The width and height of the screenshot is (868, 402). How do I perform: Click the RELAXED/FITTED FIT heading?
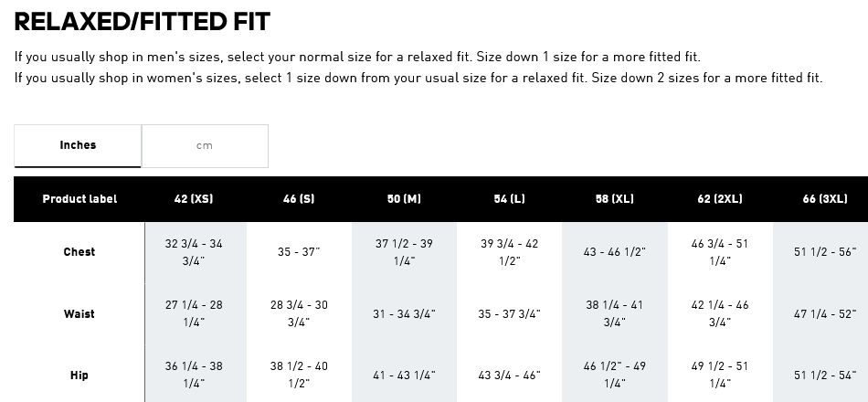pyautogui.click(x=143, y=21)
